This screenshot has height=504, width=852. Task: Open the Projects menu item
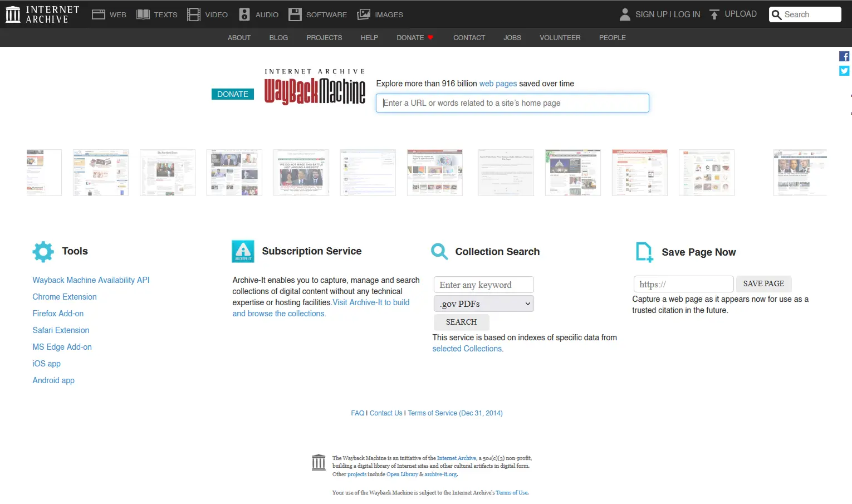[324, 38]
